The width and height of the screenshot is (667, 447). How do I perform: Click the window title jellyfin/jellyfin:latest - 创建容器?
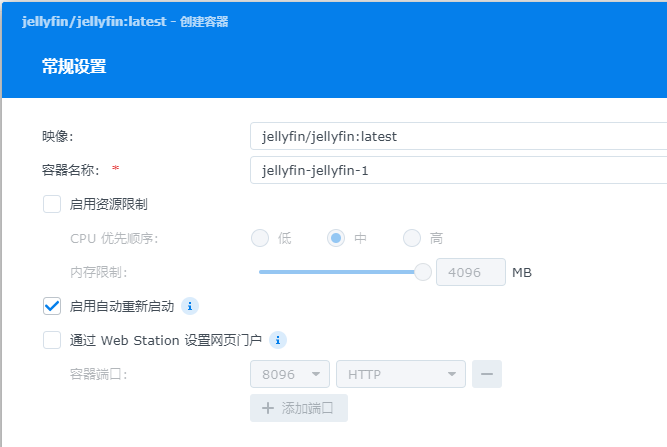pyautogui.click(x=125, y=21)
